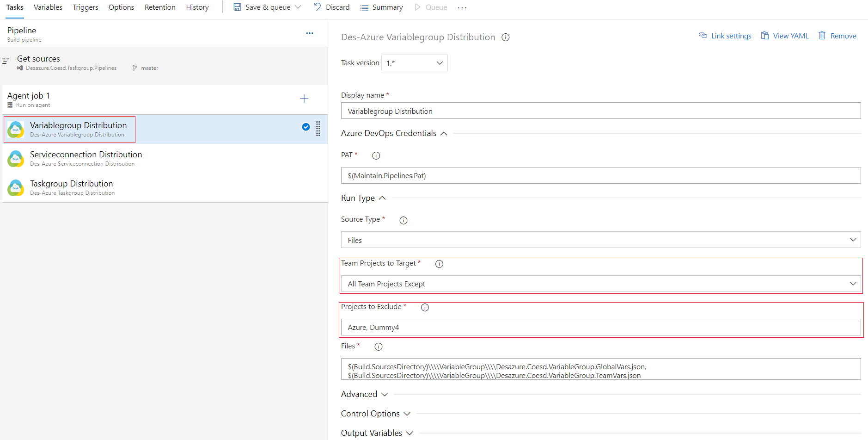Viewport: 868px width, 440px height.
Task: Click the Projects to Exclude text field
Action: coord(600,327)
